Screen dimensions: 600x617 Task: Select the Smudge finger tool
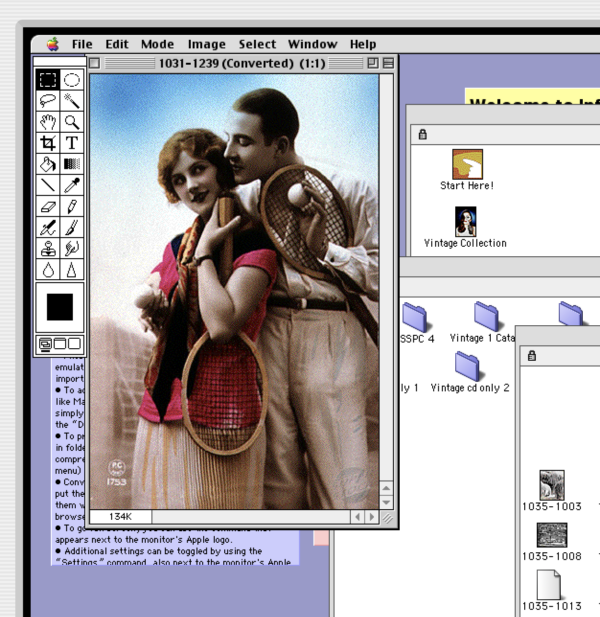pyautogui.click(x=72, y=249)
